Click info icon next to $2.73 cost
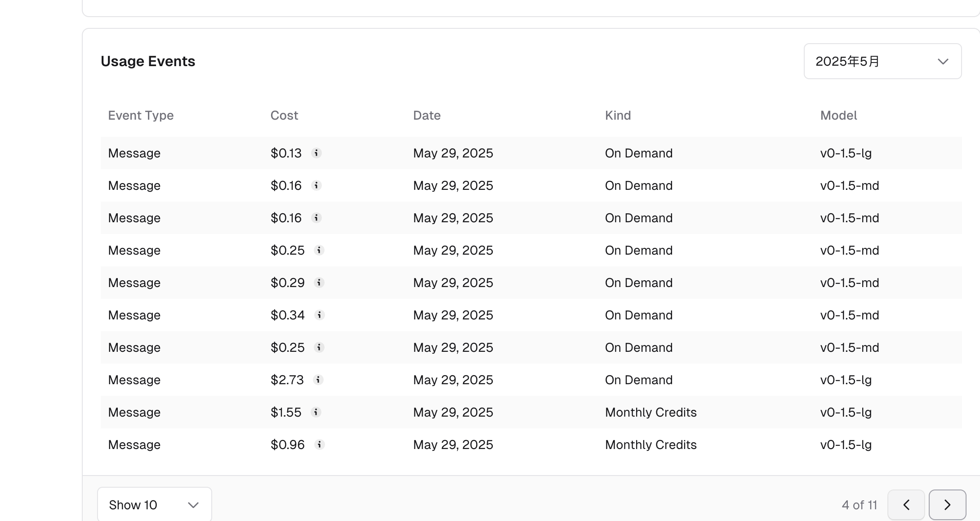The image size is (980, 521). (x=318, y=380)
